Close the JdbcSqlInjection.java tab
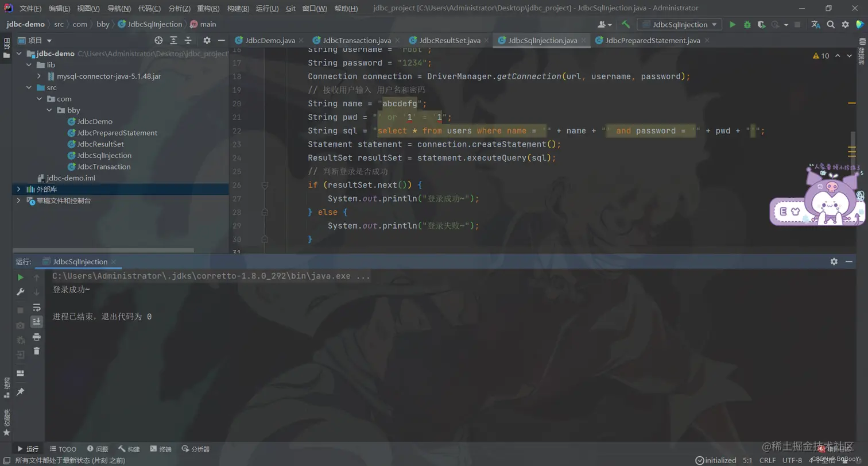This screenshot has height=466, width=868. pyautogui.click(x=584, y=41)
